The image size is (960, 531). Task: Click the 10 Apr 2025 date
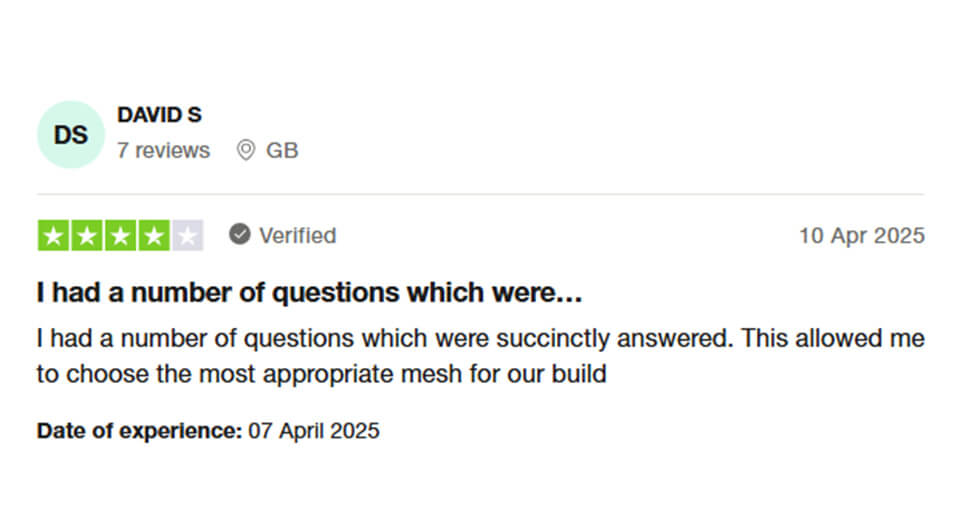click(862, 235)
